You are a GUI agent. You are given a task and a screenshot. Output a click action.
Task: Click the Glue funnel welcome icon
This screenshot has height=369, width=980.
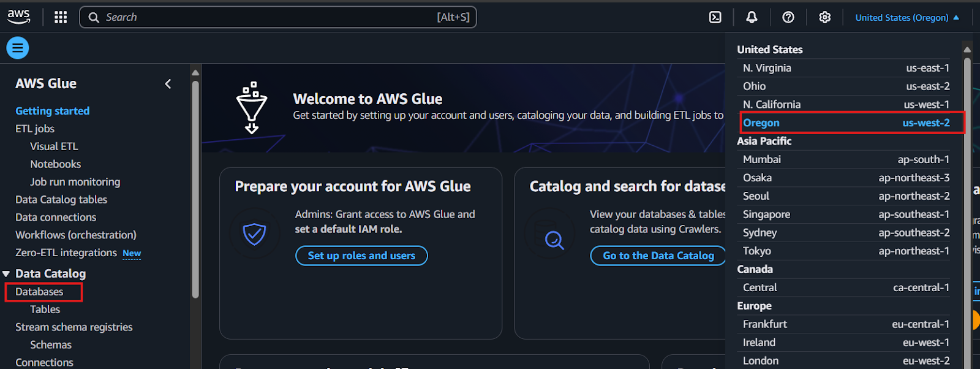point(252,108)
